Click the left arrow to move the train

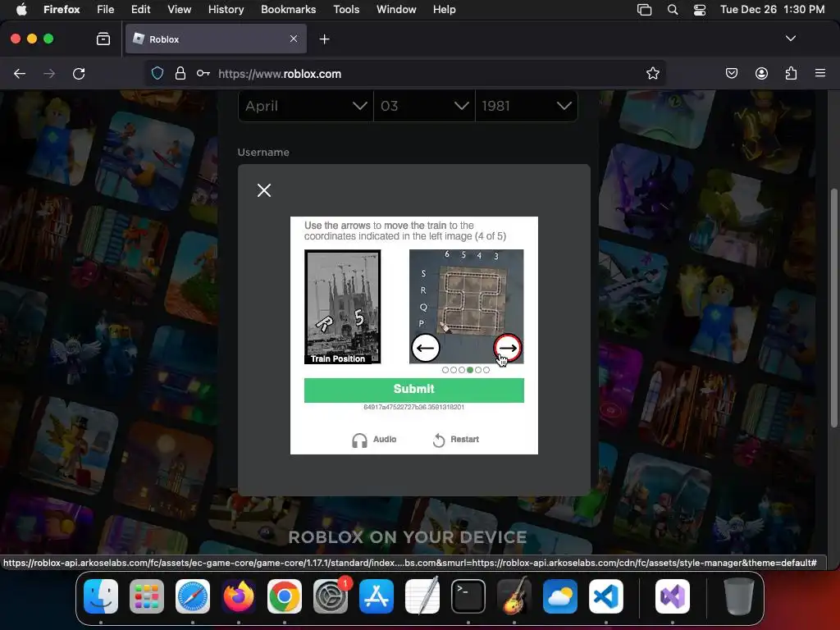[x=426, y=348]
